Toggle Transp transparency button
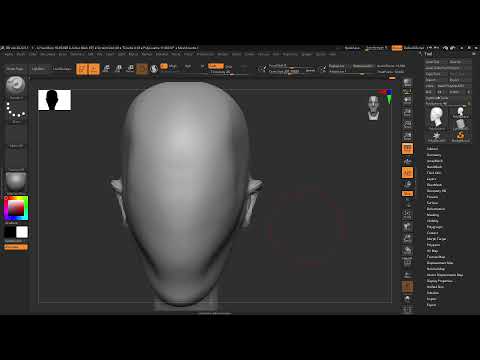480x360 pixels. click(x=407, y=275)
